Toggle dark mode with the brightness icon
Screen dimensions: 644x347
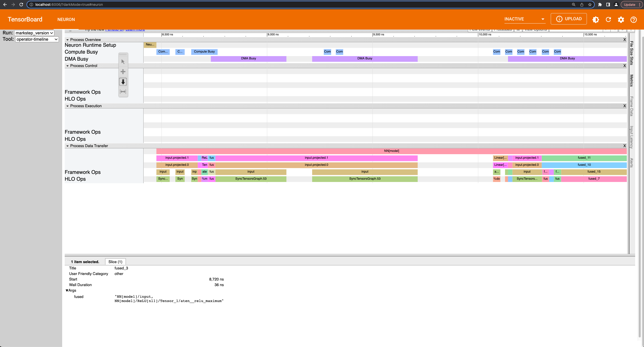[x=595, y=19]
